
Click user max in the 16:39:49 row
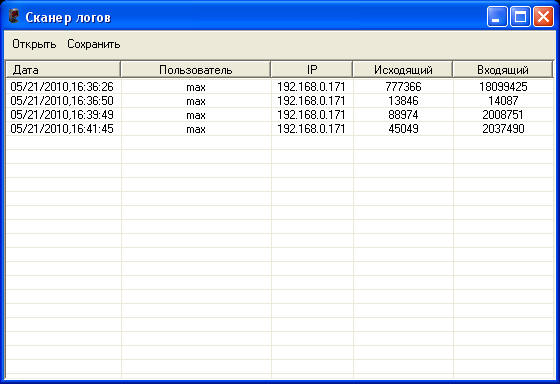tap(196, 115)
